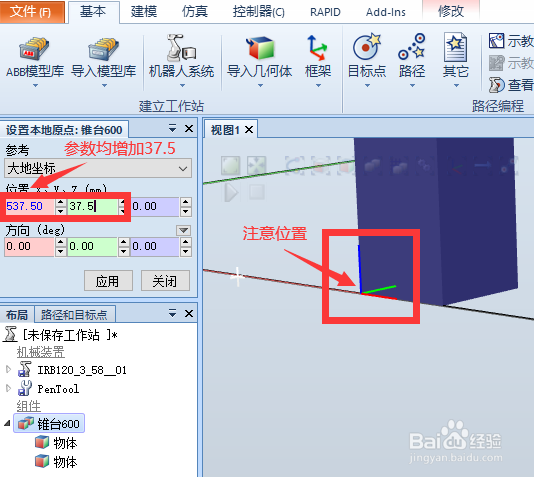The image size is (534, 477).
Task: Increase Z direction with up stepper
Action: click(x=186, y=242)
